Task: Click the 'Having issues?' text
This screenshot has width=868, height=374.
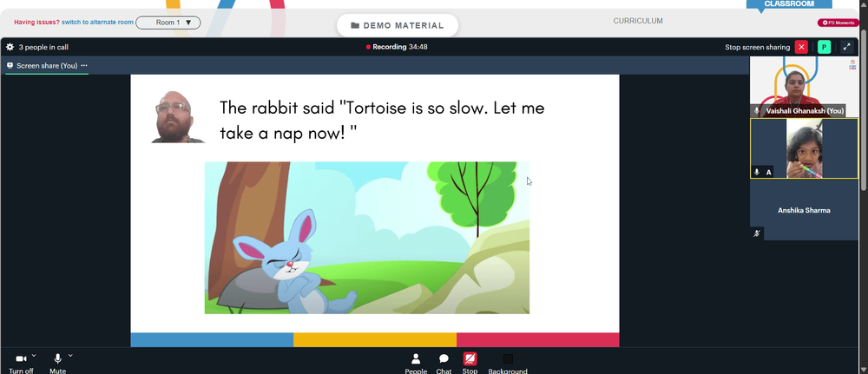Action: click(x=36, y=23)
